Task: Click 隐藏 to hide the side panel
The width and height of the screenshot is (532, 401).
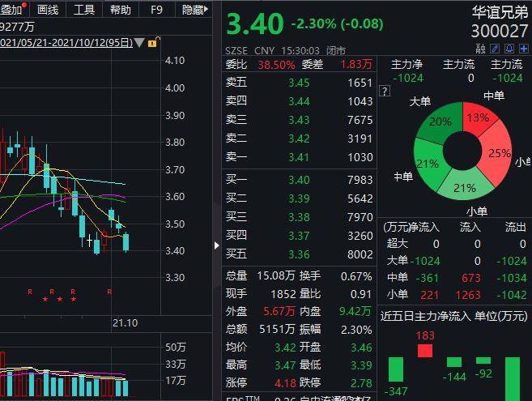Action: [x=194, y=10]
